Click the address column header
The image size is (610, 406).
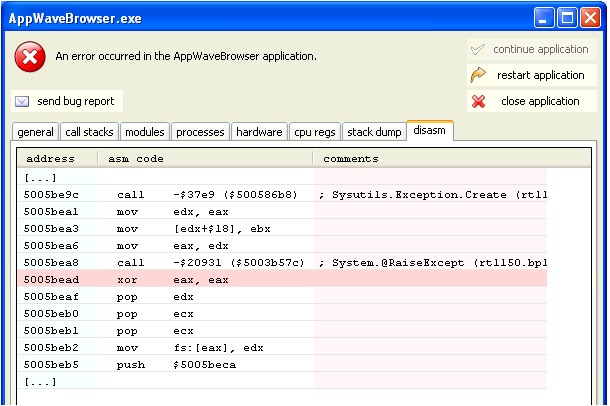click(58, 159)
